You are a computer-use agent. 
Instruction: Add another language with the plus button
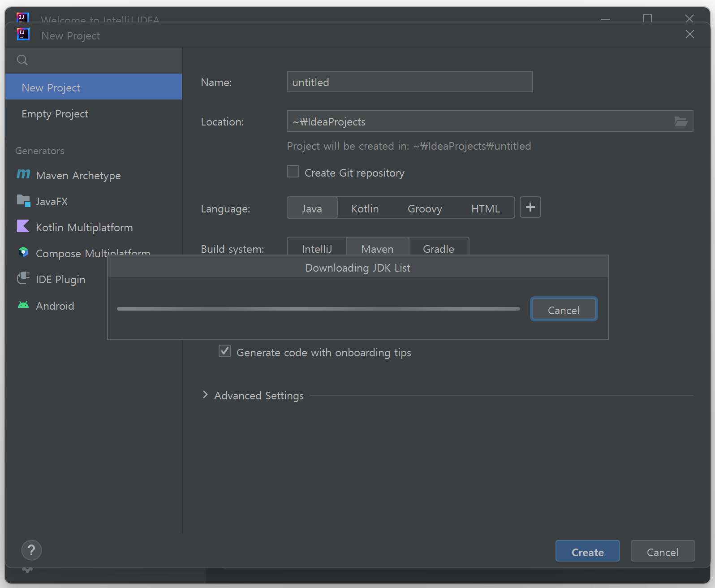pyautogui.click(x=530, y=208)
